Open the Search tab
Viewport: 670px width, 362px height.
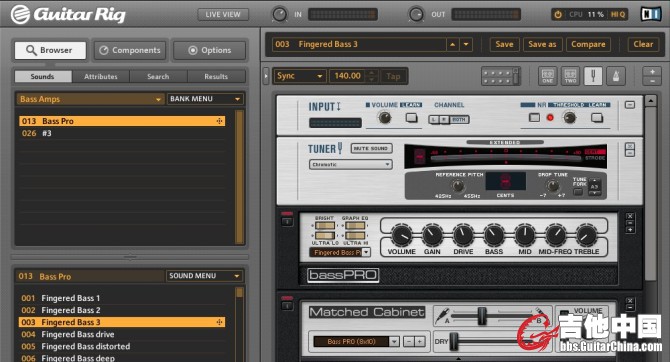(158, 77)
